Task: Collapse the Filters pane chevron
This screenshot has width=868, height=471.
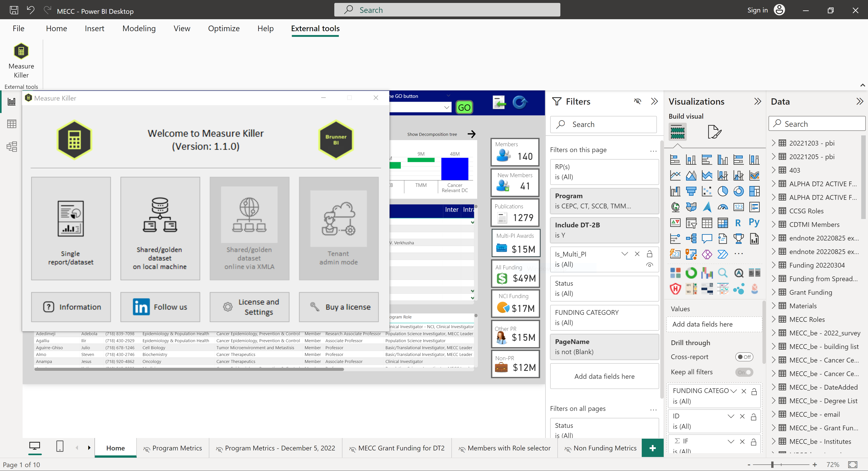Action: click(x=654, y=101)
